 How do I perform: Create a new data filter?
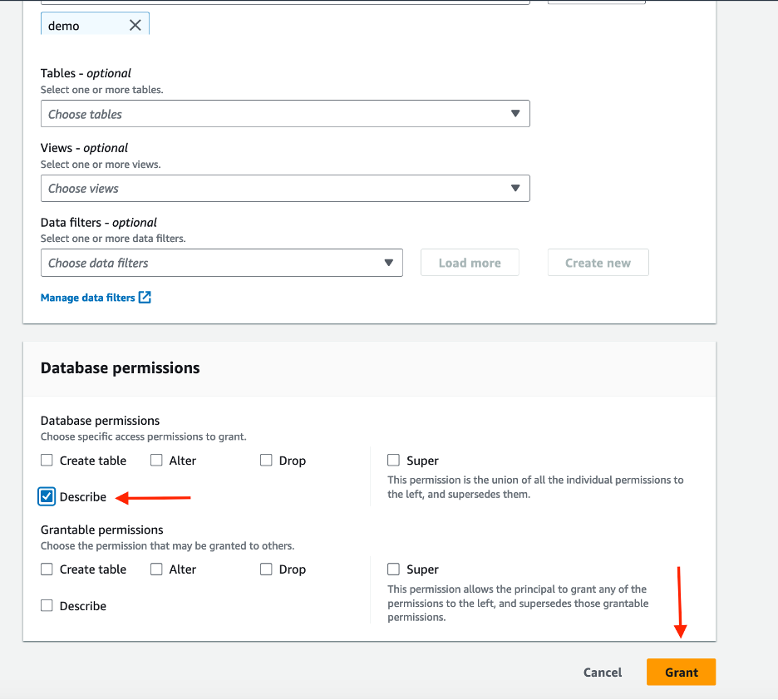pyautogui.click(x=598, y=262)
